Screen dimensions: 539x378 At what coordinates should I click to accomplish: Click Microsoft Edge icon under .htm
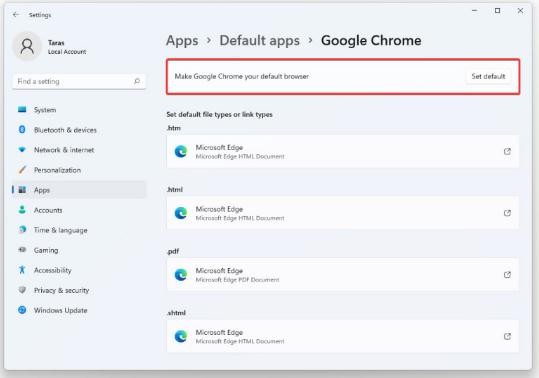tap(180, 152)
